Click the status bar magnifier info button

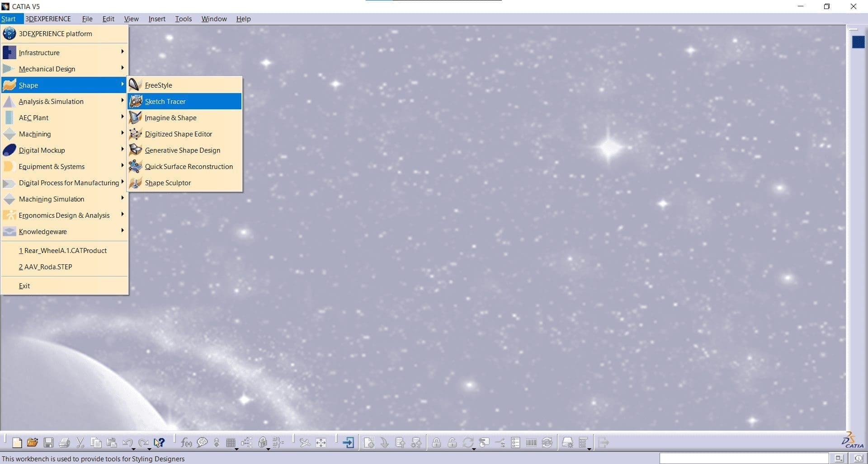pos(858,458)
